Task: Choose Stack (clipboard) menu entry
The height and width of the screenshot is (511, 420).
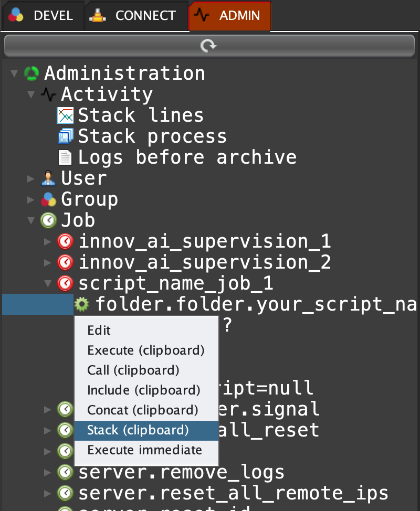Action: 138,430
